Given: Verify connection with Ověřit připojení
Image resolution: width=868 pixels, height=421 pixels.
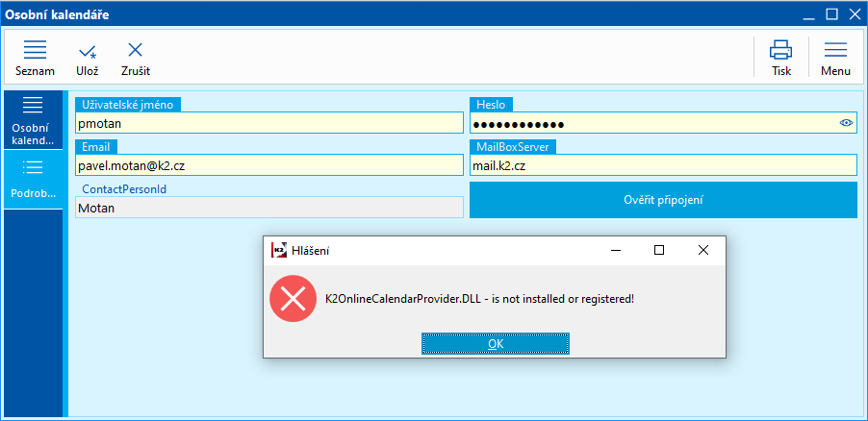Looking at the screenshot, I should (663, 200).
